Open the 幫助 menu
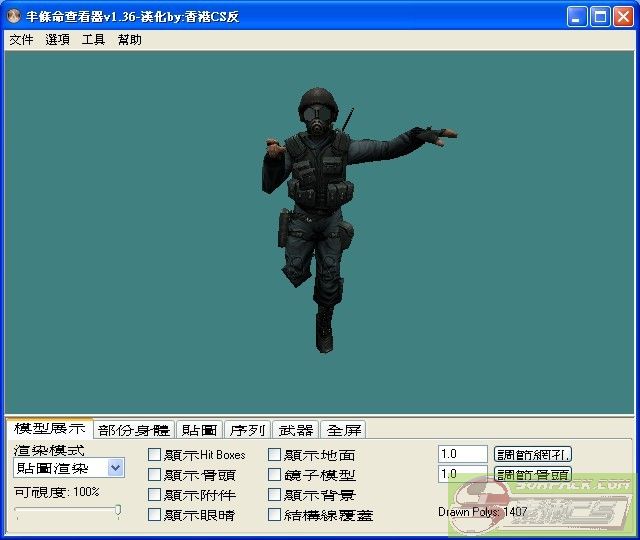Viewport: 640px width, 540px height. point(129,40)
